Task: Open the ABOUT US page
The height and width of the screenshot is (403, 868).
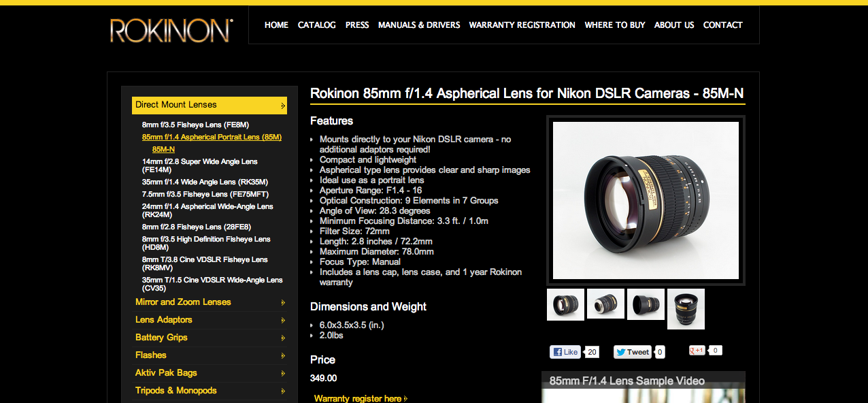Action: (x=674, y=25)
